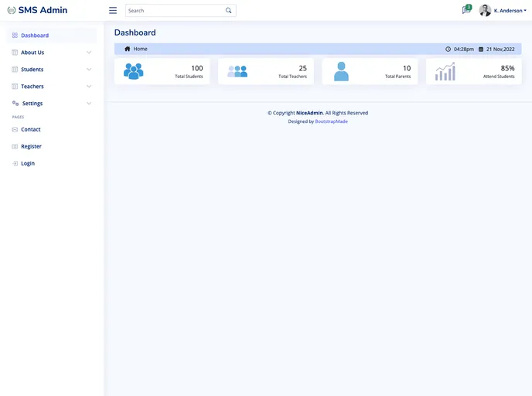Open the Contact page

31,129
